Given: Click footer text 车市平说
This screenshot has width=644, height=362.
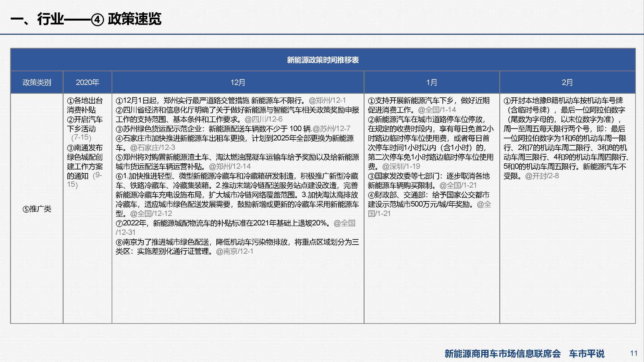Looking at the screenshot, I should 587,354.
